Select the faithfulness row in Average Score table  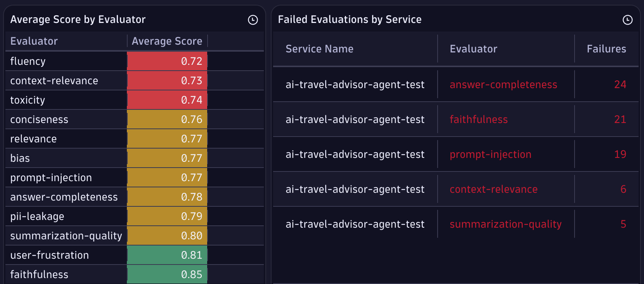(x=134, y=274)
